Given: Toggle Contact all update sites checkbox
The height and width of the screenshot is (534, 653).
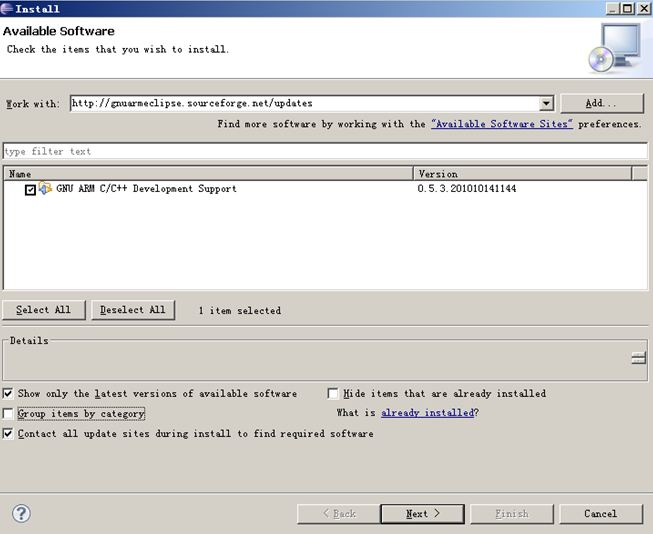Looking at the screenshot, I should point(8,434).
